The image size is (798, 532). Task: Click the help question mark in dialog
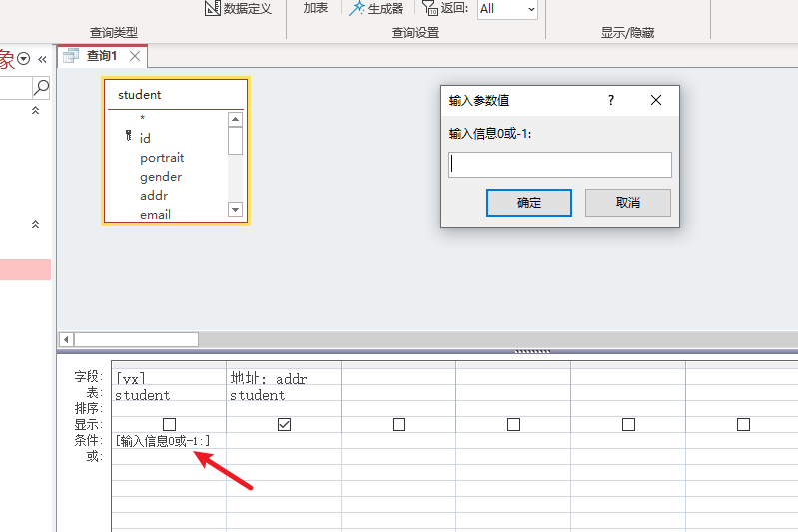611,100
